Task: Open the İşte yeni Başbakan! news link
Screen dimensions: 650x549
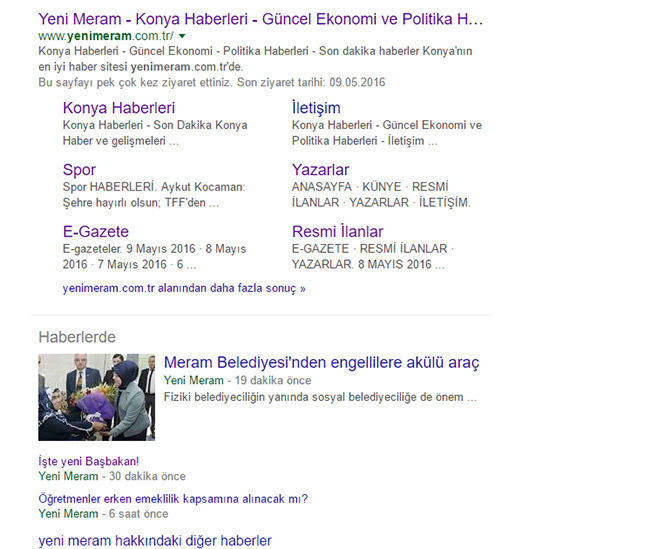Action: tap(89, 461)
